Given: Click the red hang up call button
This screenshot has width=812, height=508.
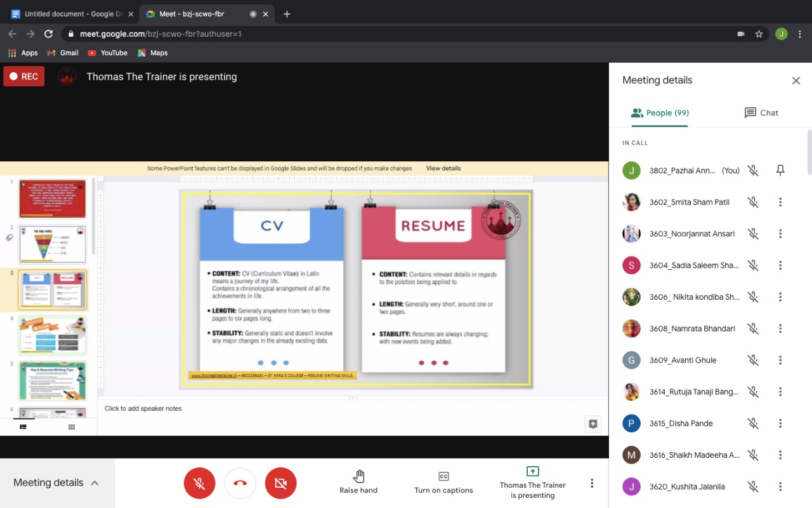Looking at the screenshot, I should 240,483.
